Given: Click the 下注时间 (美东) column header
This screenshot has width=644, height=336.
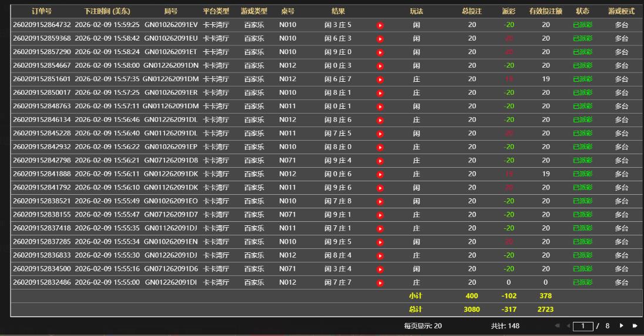Looking at the screenshot, I should (x=107, y=11).
